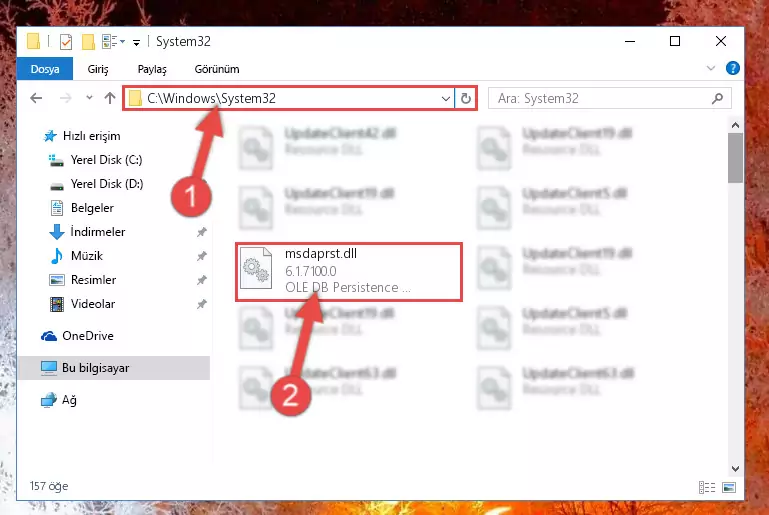This screenshot has width=769, height=515.
Task: Click the pin icon next to Resimler
Action: (x=202, y=280)
